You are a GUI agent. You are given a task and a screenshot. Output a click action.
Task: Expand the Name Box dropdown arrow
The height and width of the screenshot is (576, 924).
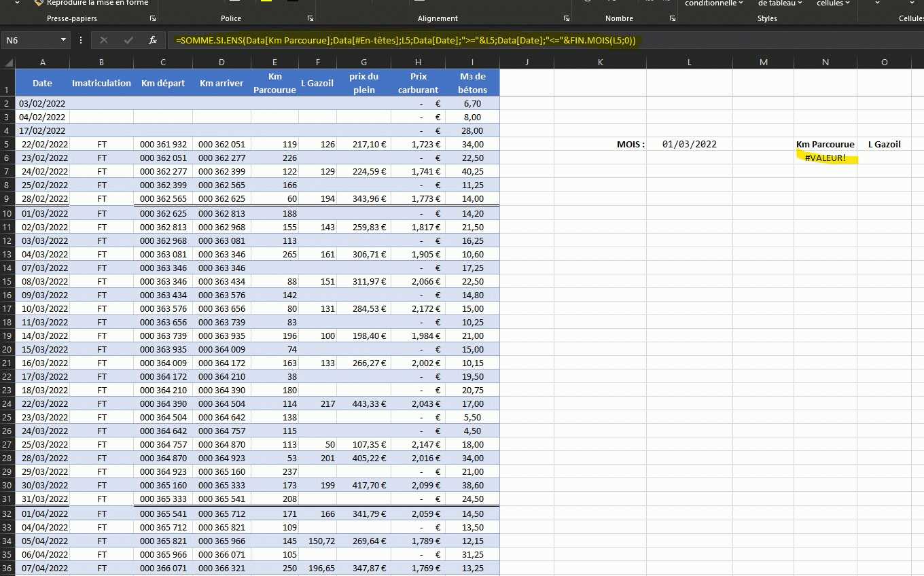tap(63, 40)
